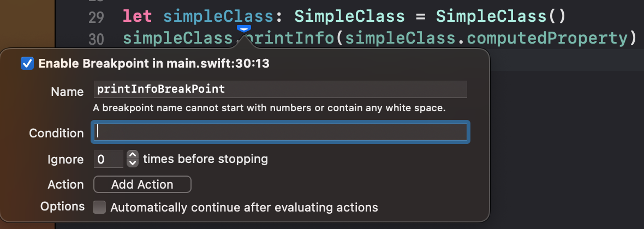
Task: Click the "times before stopping" label
Action: coord(205,159)
